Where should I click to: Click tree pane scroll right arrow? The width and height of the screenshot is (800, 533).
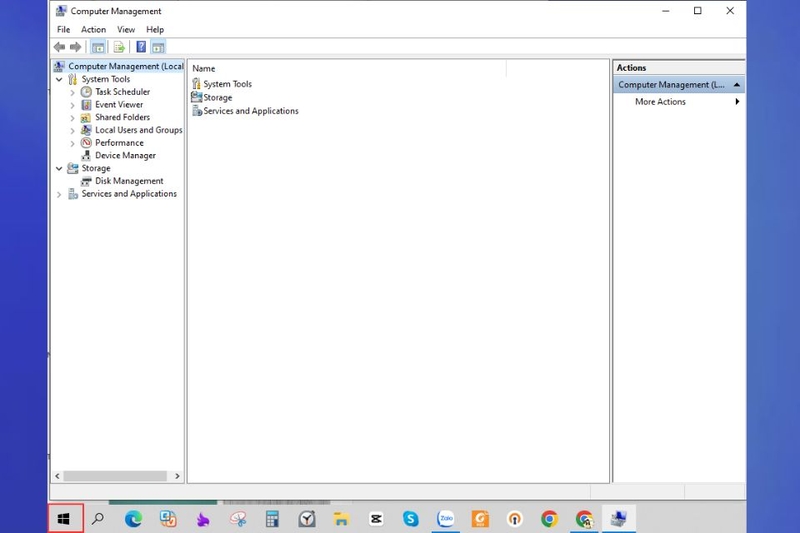pyautogui.click(x=177, y=476)
